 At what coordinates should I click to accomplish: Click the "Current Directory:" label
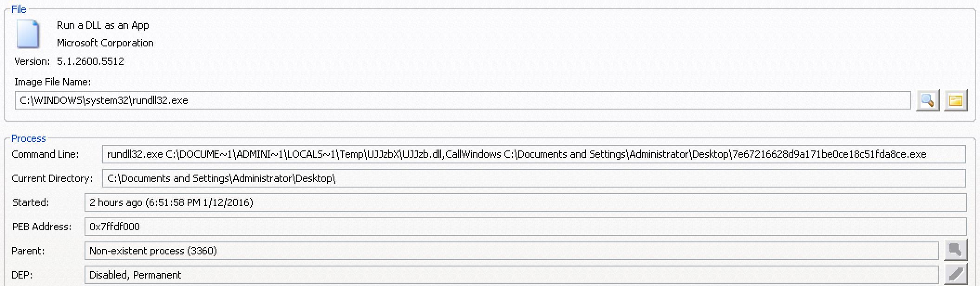(52, 178)
